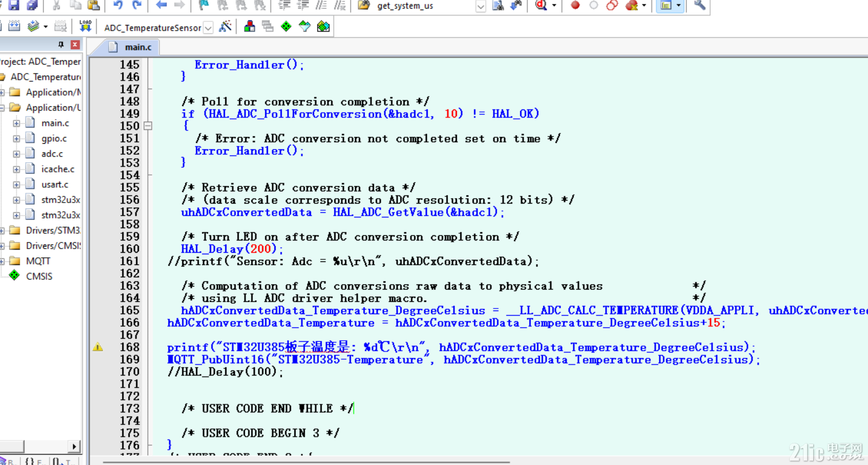Insert a bookmark with the flag icon
This screenshot has width=868, height=465.
tap(204, 5)
